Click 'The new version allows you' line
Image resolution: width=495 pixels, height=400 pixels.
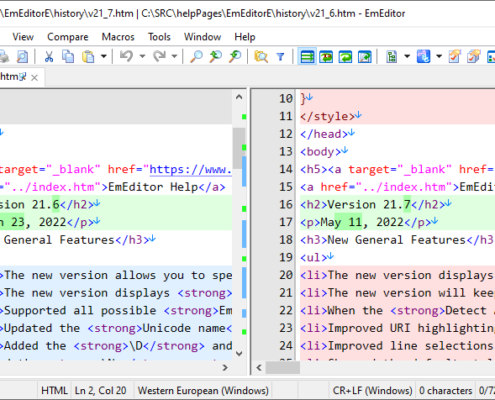[x=116, y=275]
